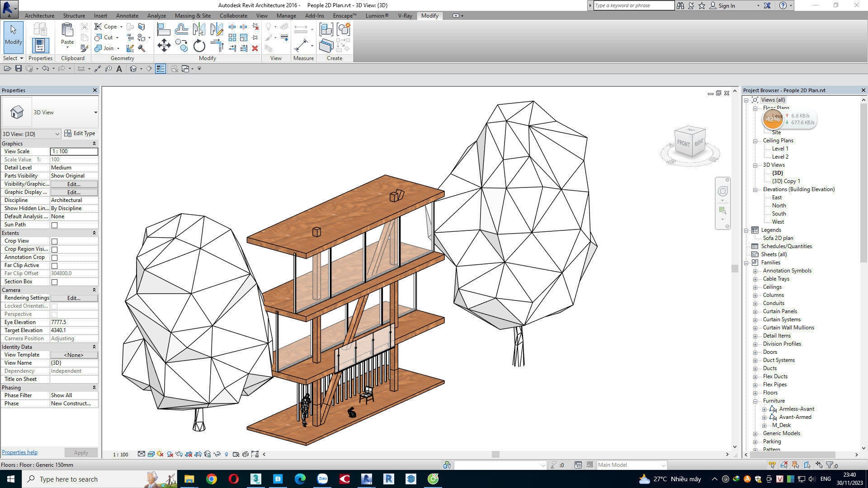This screenshot has height=488, width=868.
Task: Select the Align tool in Modify panel
Action: (164, 29)
